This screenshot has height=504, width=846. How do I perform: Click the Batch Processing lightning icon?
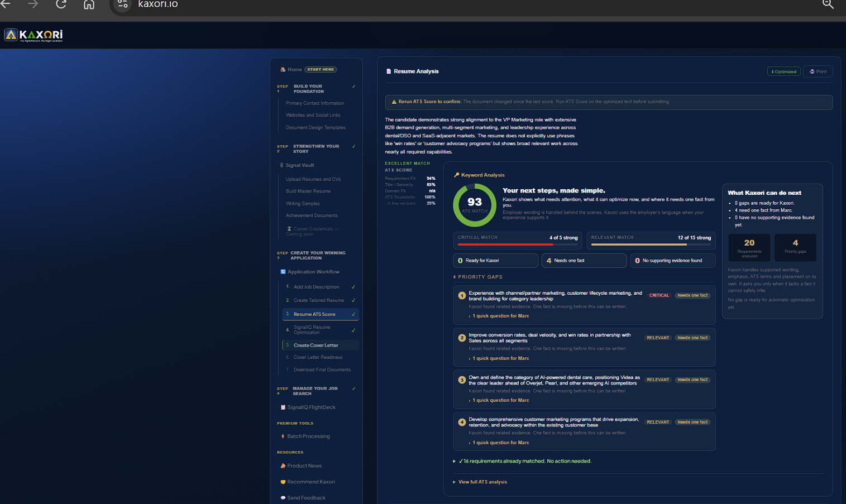click(x=283, y=436)
